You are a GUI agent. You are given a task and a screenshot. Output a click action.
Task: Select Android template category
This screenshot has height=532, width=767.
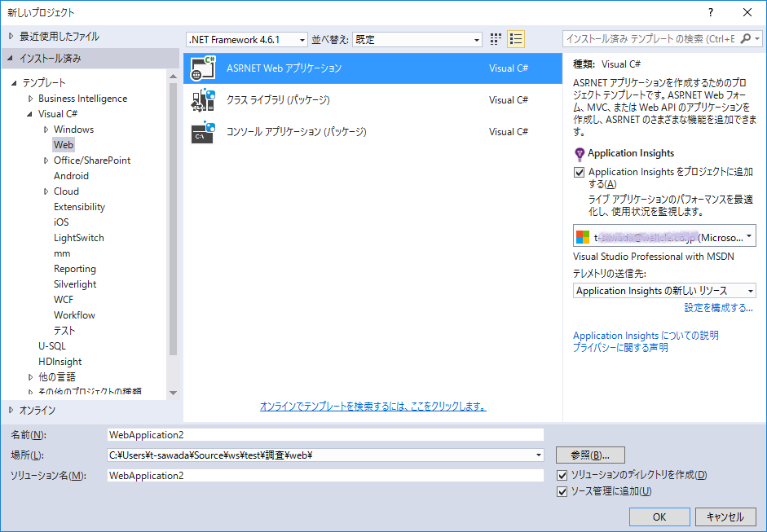71,175
